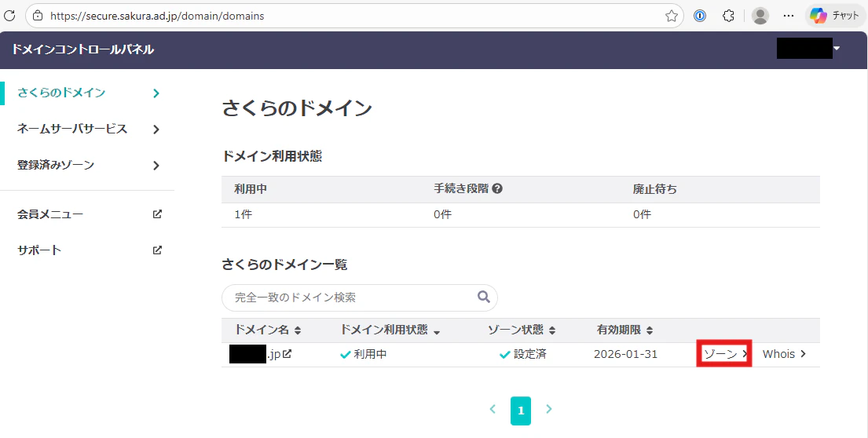The width and height of the screenshot is (868, 438).
Task: Open the ゾーン link for the domain
Action: tap(724, 354)
